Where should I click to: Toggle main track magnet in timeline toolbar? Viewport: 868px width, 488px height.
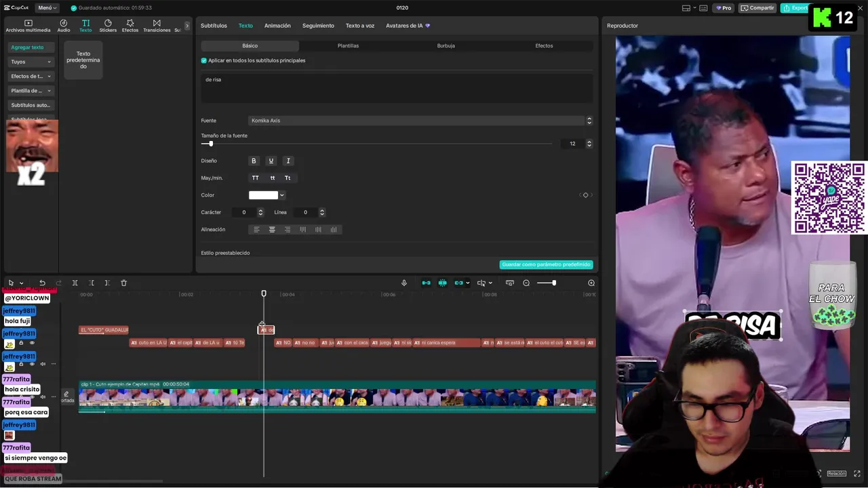click(x=426, y=283)
